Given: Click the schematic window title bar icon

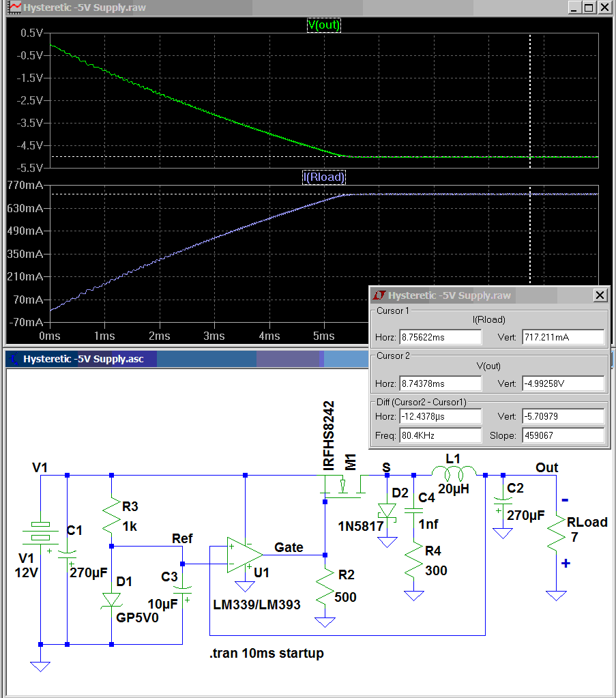Looking at the screenshot, I should click(x=15, y=359).
